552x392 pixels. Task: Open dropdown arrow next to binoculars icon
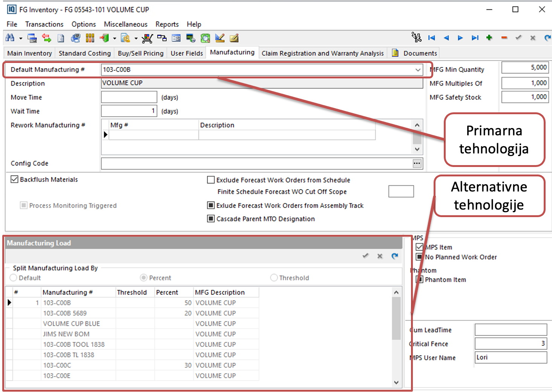20,38
